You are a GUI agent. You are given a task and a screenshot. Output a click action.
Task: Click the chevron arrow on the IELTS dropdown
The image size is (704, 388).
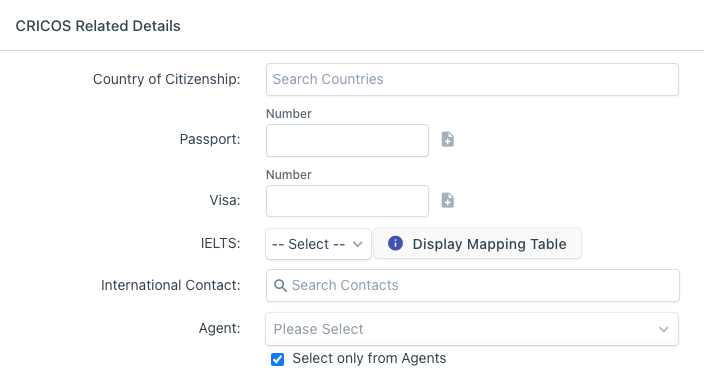pos(357,244)
